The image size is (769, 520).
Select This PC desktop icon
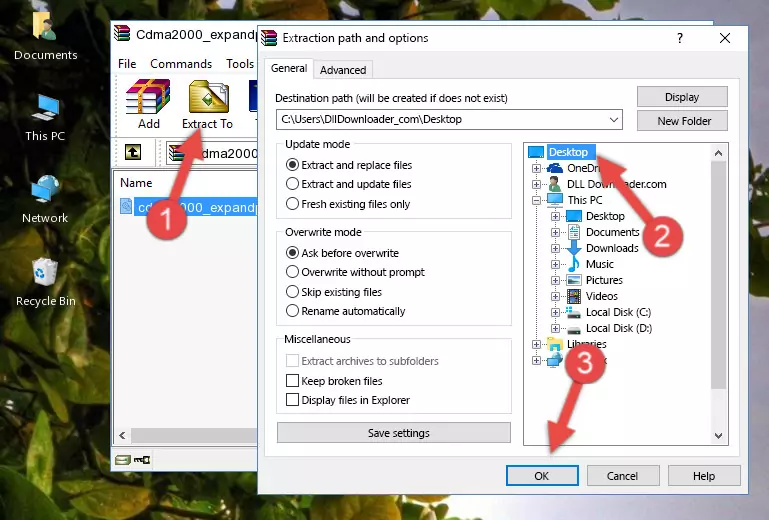coord(45,118)
